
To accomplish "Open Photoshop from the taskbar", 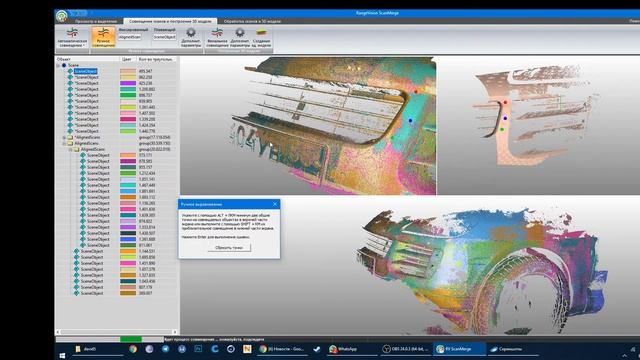I will point(198,349).
